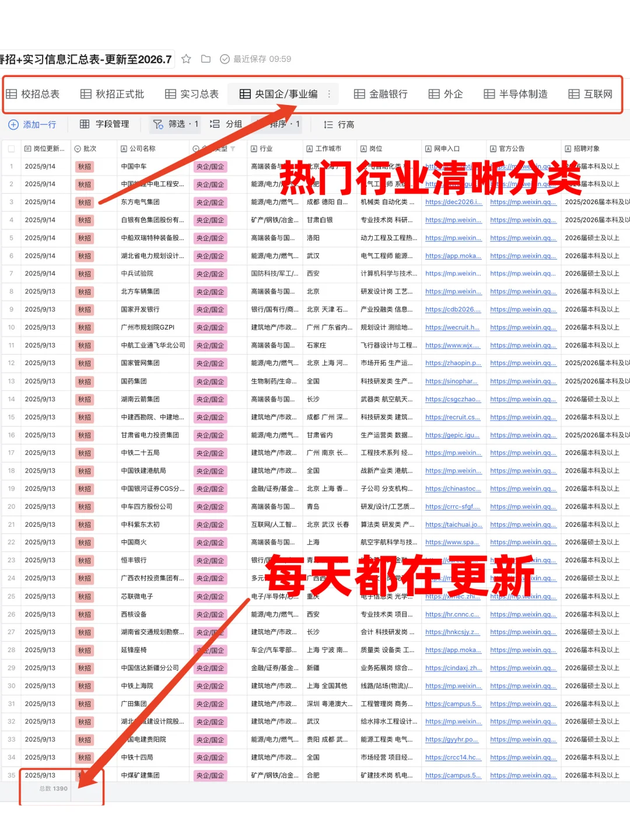Viewport: 630px width, 840px height.
Task: Click the text type icon in 网申入口 header
Action: coord(428,149)
